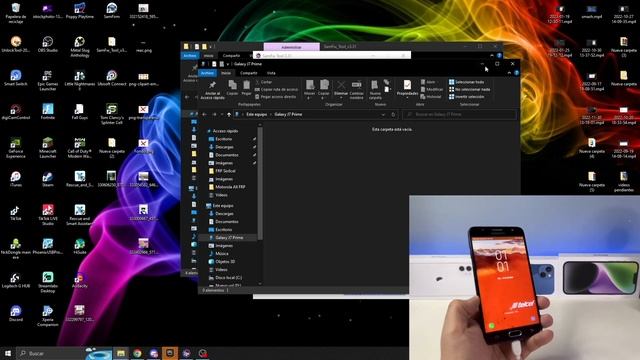The height and width of the screenshot is (360, 640).
Task: Click No seleccionar nada in the ribbon
Action: pos(469,89)
